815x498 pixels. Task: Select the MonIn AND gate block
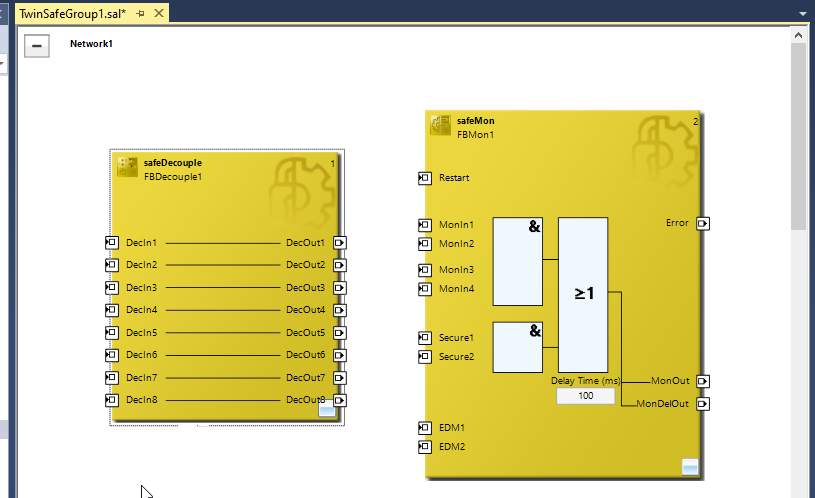coord(518,261)
